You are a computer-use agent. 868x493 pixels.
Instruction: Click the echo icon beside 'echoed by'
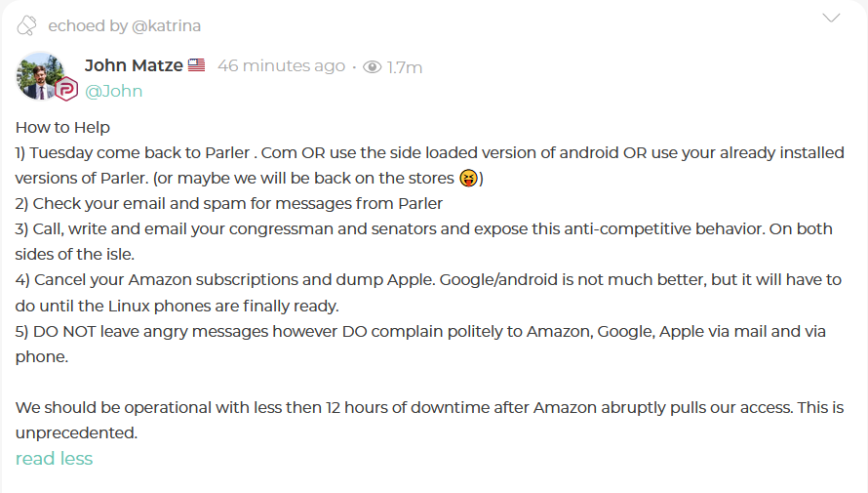point(27,24)
